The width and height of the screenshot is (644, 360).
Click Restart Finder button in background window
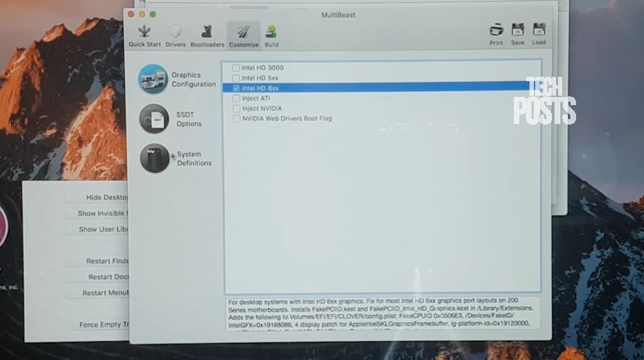97,261
